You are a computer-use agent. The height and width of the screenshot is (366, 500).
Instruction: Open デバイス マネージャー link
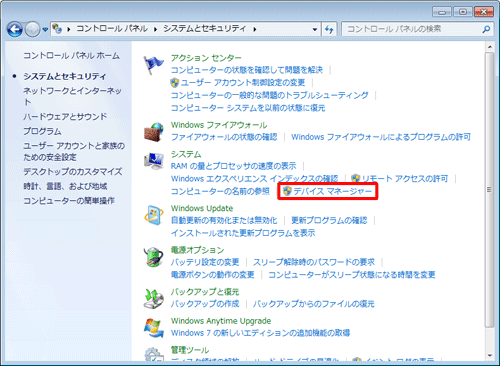332,191
